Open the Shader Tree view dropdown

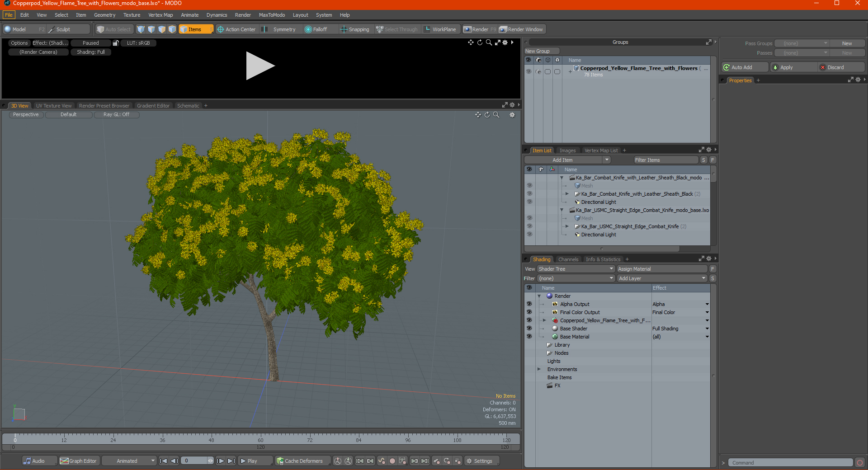pyautogui.click(x=576, y=269)
